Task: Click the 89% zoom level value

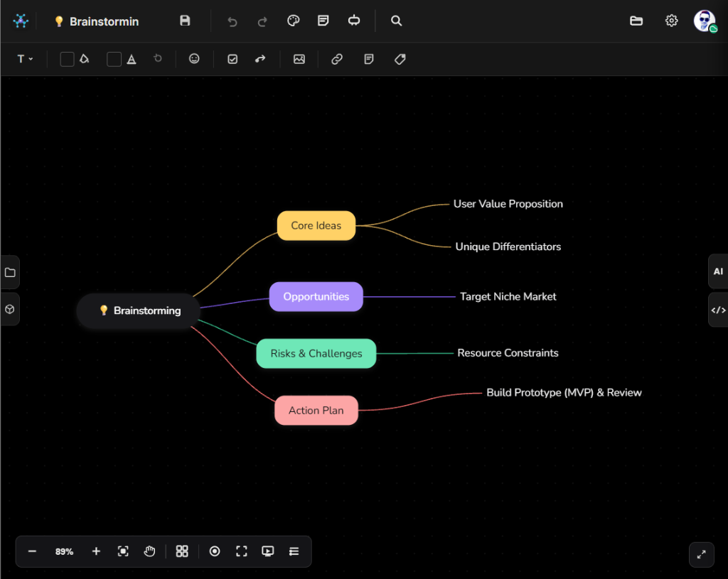Action: (x=64, y=551)
